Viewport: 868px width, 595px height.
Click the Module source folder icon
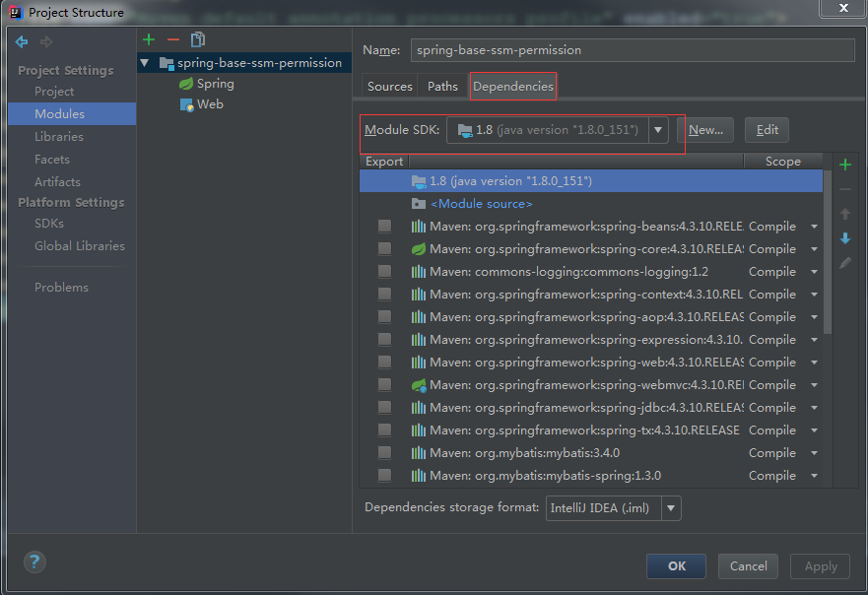pyautogui.click(x=419, y=204)
